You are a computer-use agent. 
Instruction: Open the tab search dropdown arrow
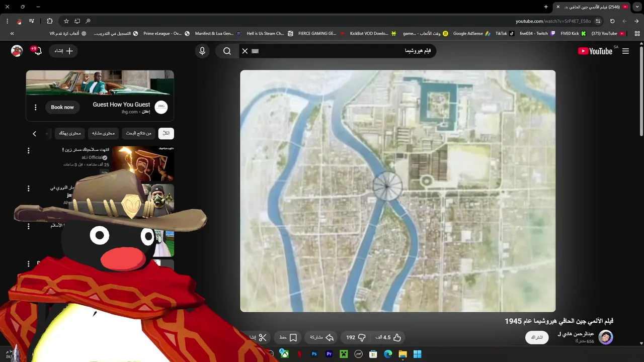(x=637, y=7)
